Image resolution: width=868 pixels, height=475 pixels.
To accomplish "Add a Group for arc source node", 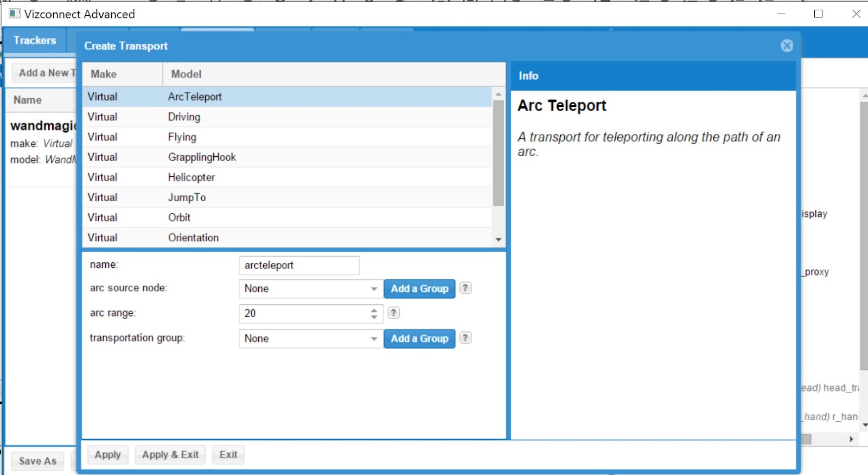I will [x=419, y=289].
